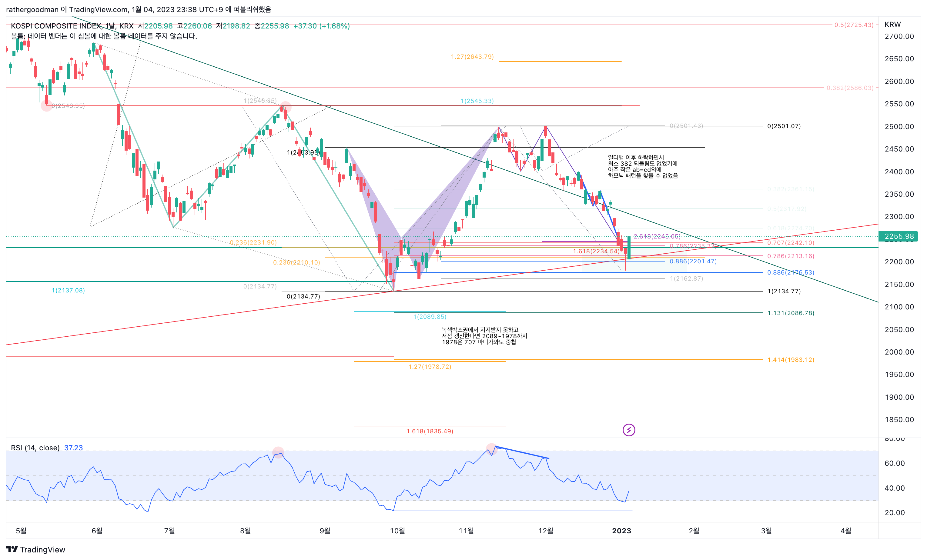Select the 0.707(2242.10) level label
Image resolution: width=927 pixels, height=560 pixels.
pyautogui.click(x=790, y=243)
